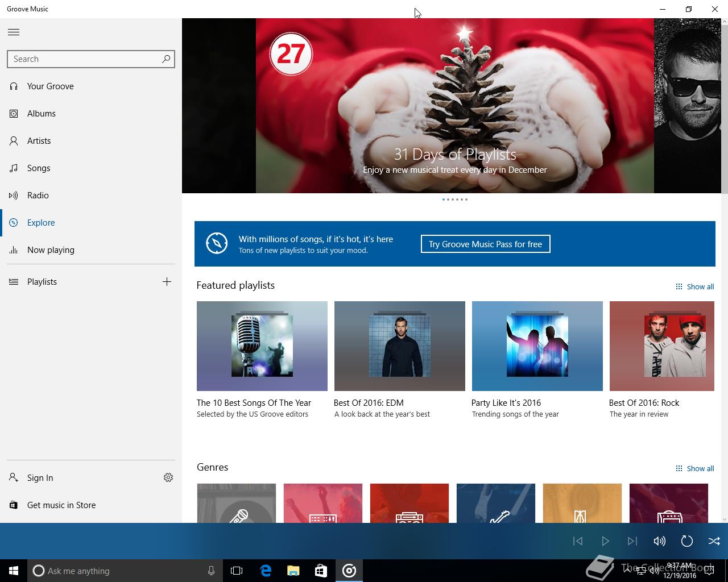
Task: Open Your Groove page
Action: [x=91, y=86]
